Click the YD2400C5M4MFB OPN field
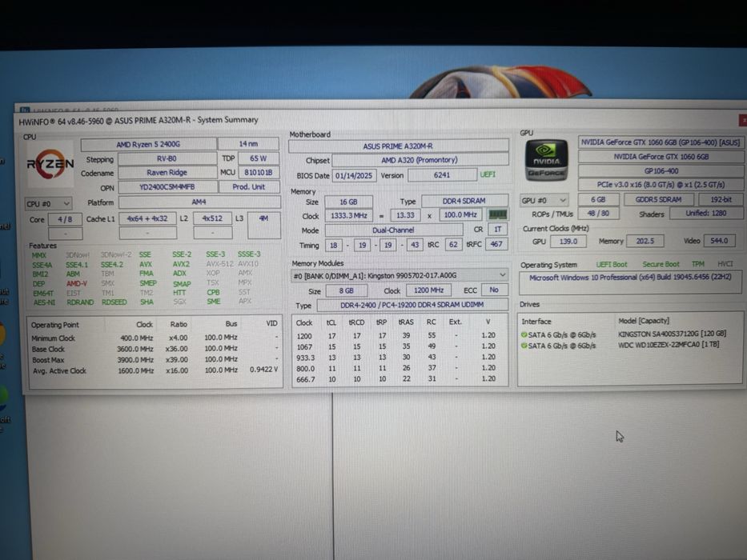747x560 pixels. point(167,187)
